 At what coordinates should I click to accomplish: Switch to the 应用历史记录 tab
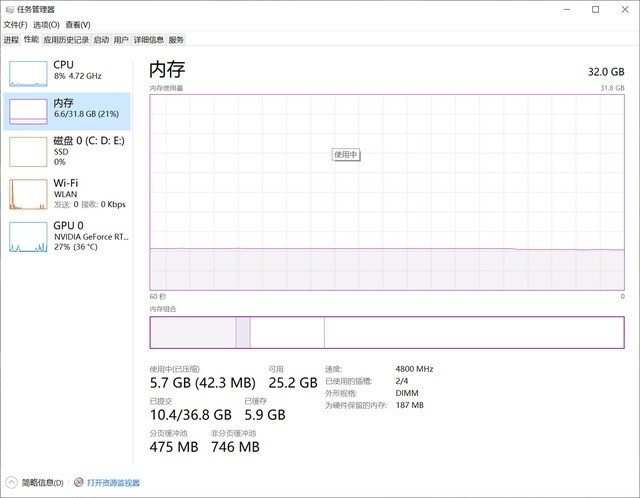coord(66,40)
